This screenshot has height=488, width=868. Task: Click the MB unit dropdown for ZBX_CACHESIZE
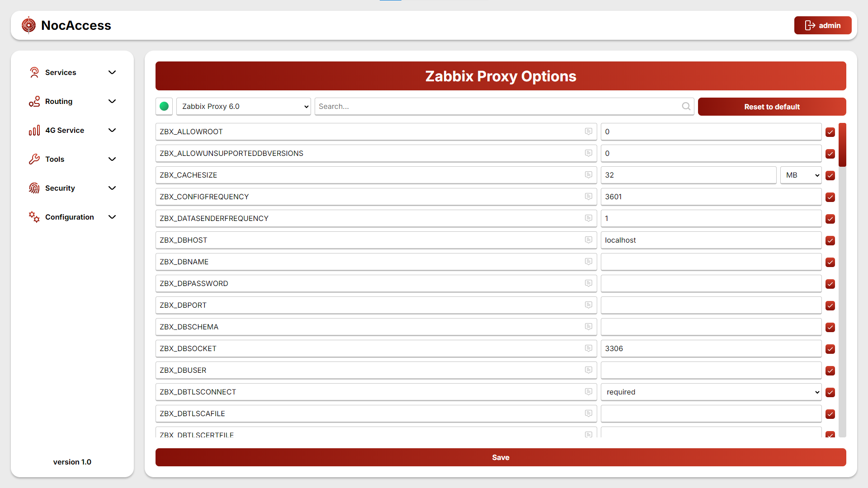coord(800,175)
